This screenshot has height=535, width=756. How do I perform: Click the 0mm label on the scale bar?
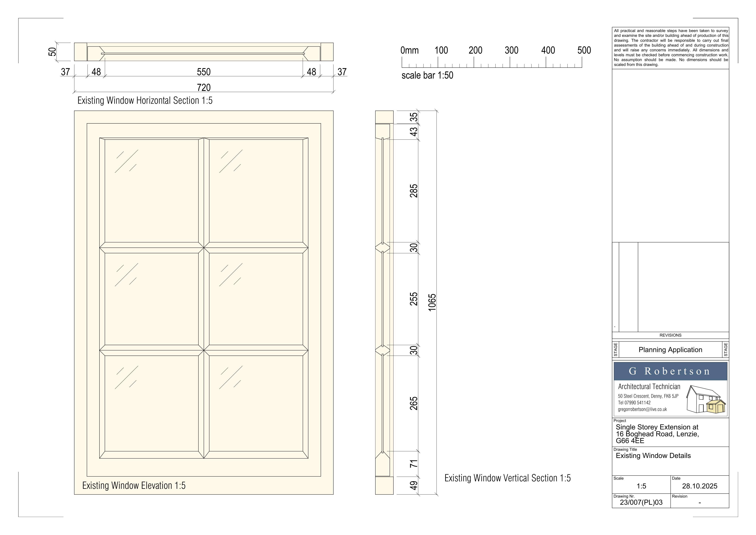pos(409,50)
